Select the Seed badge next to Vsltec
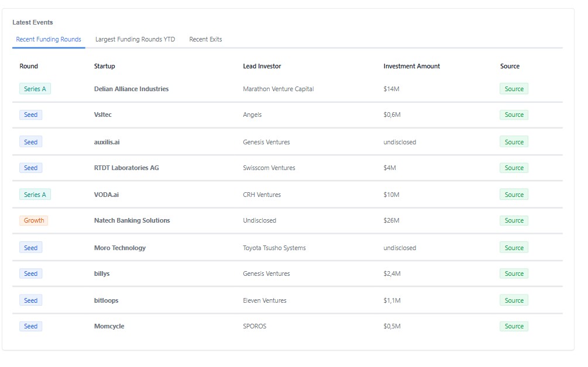Viewport: 588px width, 367px height. [31, 115]
